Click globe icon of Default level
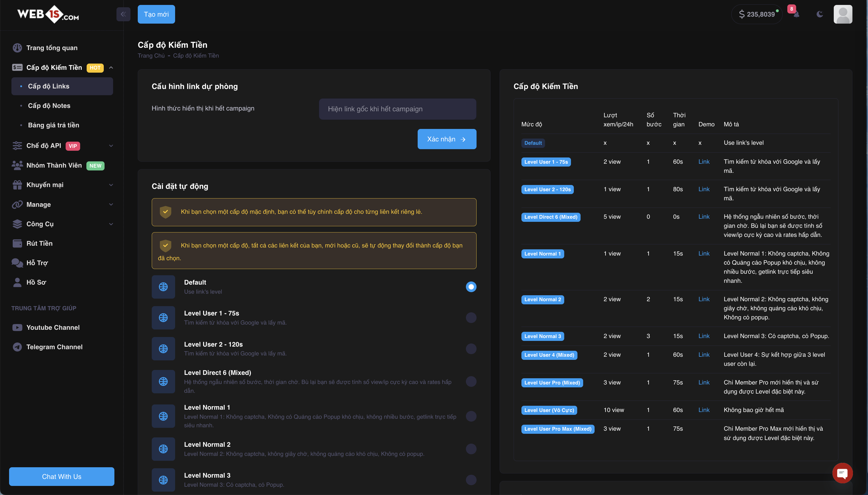Image resolution: width=868 pixels, height=495 pixels. (x=163, y=287)
